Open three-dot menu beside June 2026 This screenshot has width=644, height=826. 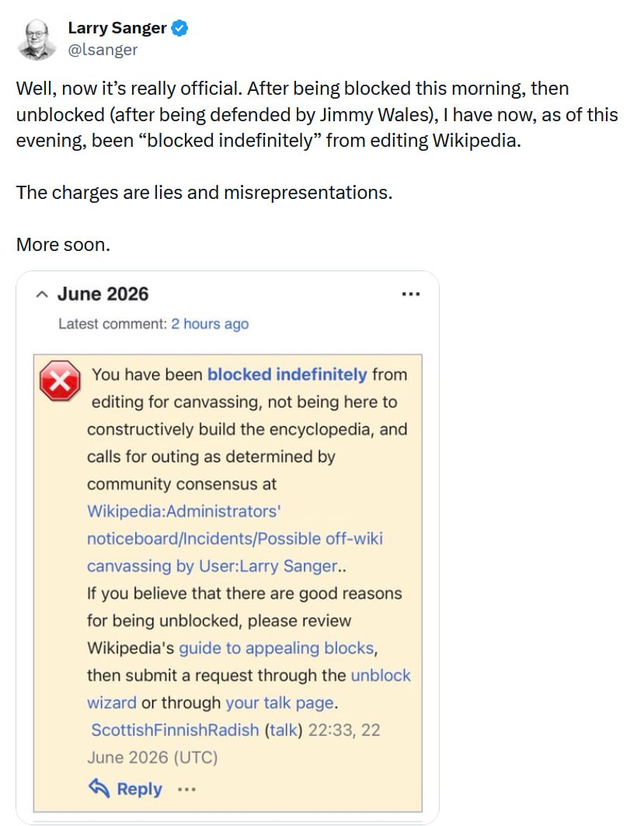pos(411,294)
